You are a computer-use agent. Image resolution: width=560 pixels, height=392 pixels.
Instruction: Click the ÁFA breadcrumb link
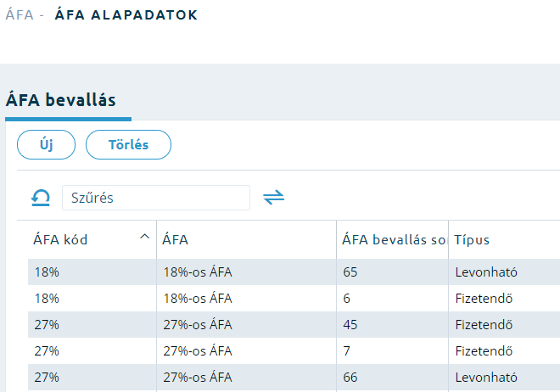(20, 14)
